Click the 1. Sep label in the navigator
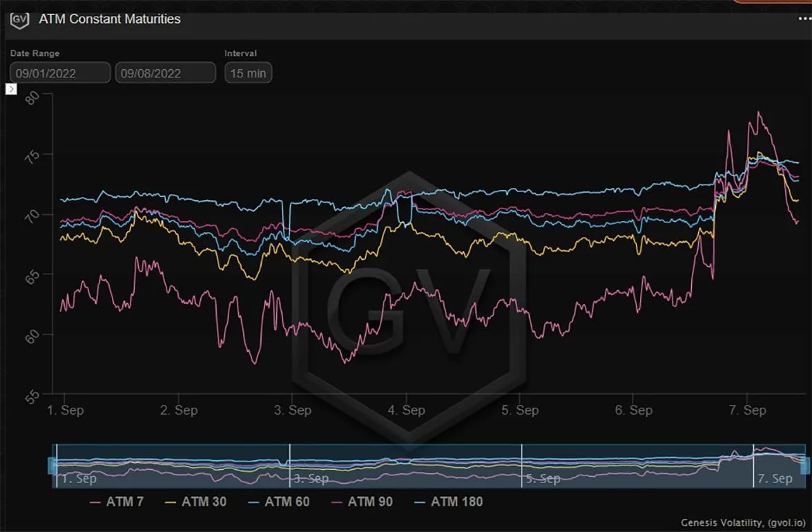 pos(79,479)
